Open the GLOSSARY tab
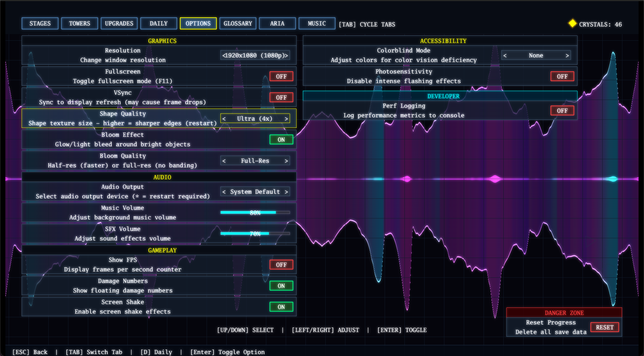The width and height of the screenshot is (644, 356). click(x=238, y=24)
